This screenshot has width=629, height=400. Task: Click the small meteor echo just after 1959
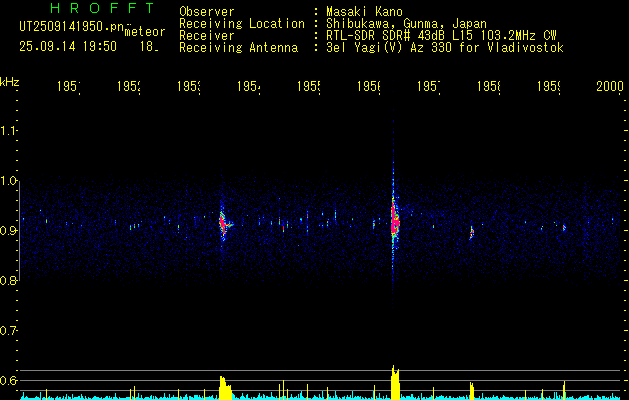564,227
